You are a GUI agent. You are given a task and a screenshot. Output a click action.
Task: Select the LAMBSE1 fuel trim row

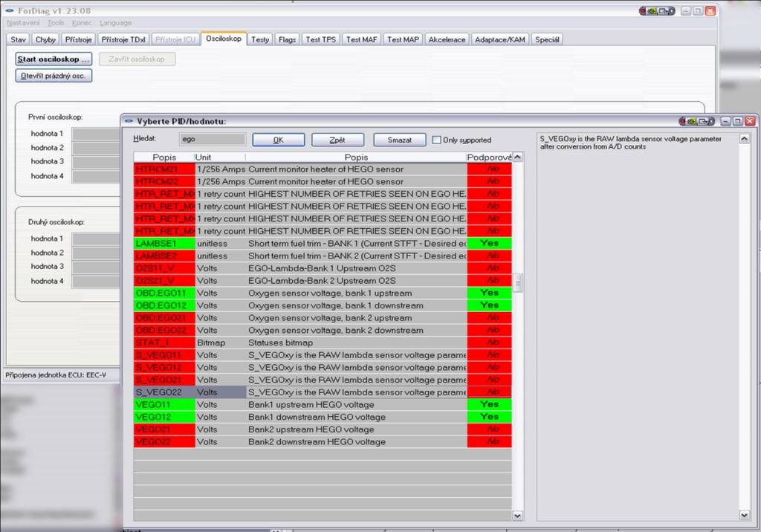323,243
